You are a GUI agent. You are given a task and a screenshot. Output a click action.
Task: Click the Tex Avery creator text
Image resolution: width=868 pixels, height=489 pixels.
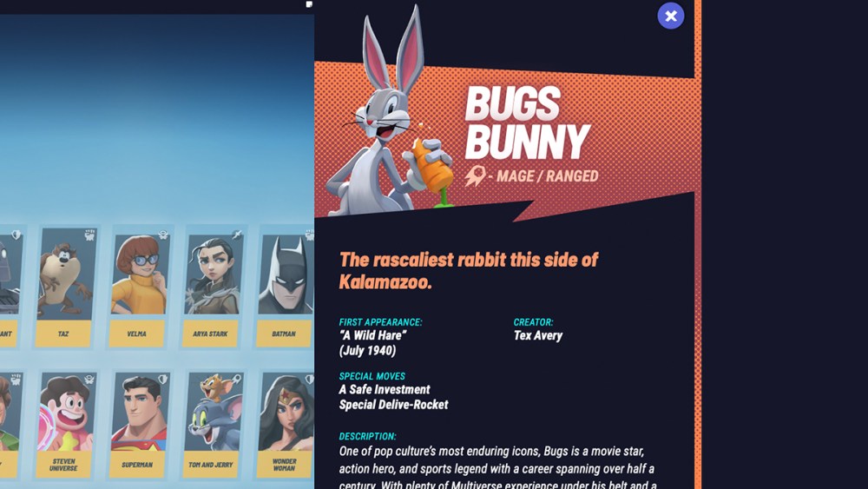pos(538,335)
